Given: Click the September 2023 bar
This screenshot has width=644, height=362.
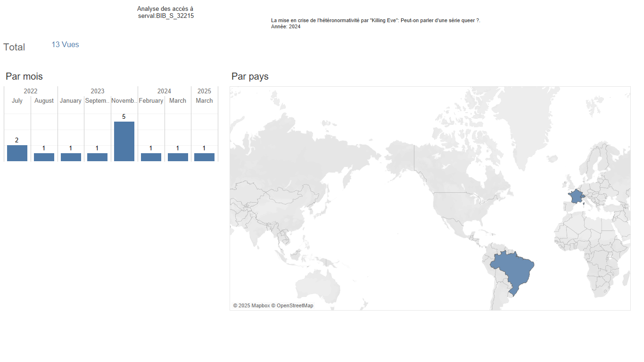Looking at the screenshot, I should point(97,157).
